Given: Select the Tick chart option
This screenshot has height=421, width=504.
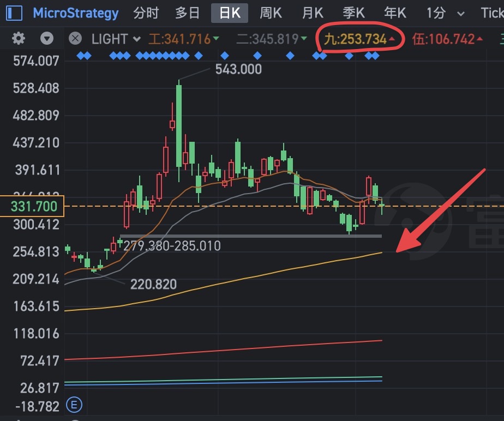Looking at the screenshot, I should pyautogui.click(x=492, y=13).
